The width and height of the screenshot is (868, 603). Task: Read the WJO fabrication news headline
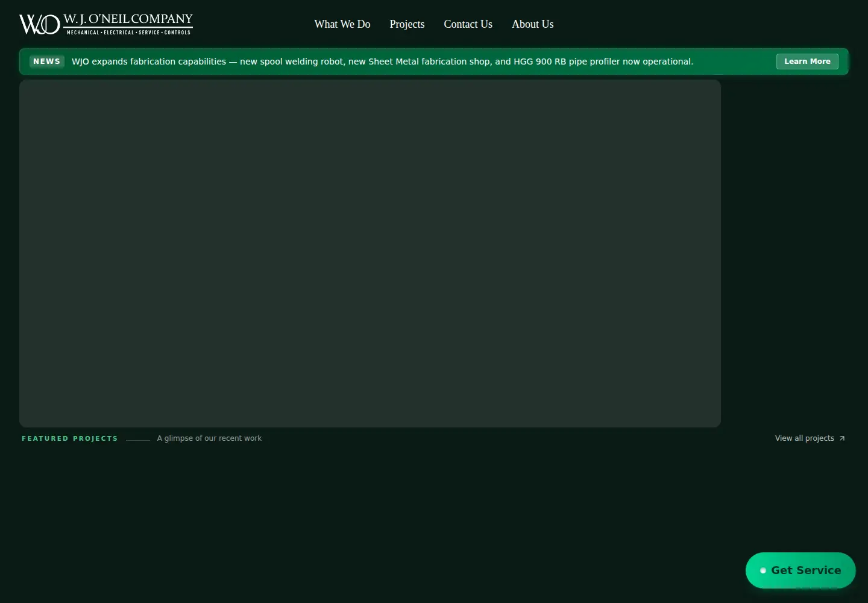pos(382,62)
